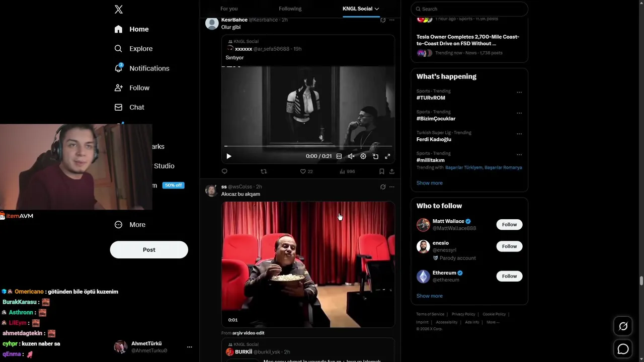Open more options for the #TURvROM trend

click(x=519, y=93)
